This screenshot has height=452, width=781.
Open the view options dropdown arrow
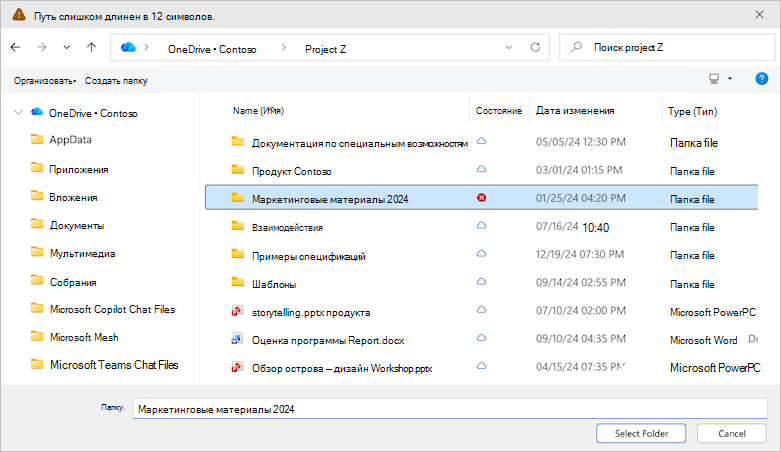(x=730, y=79)
